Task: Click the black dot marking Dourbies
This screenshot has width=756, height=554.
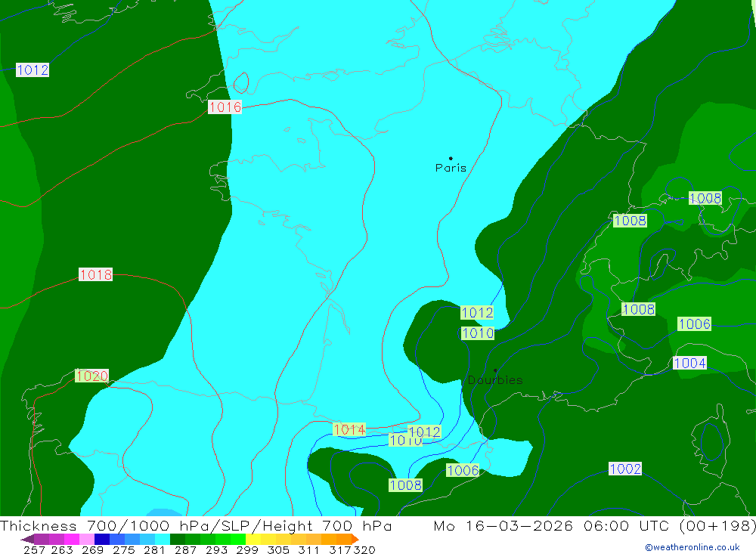Action: (x=495, y=370)
